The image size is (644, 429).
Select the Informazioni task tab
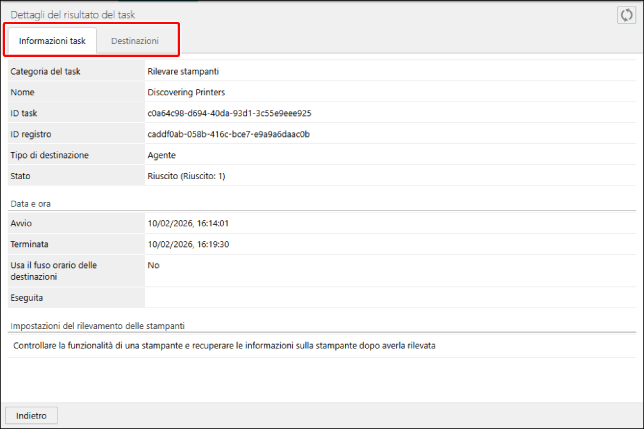coord(52,41)
